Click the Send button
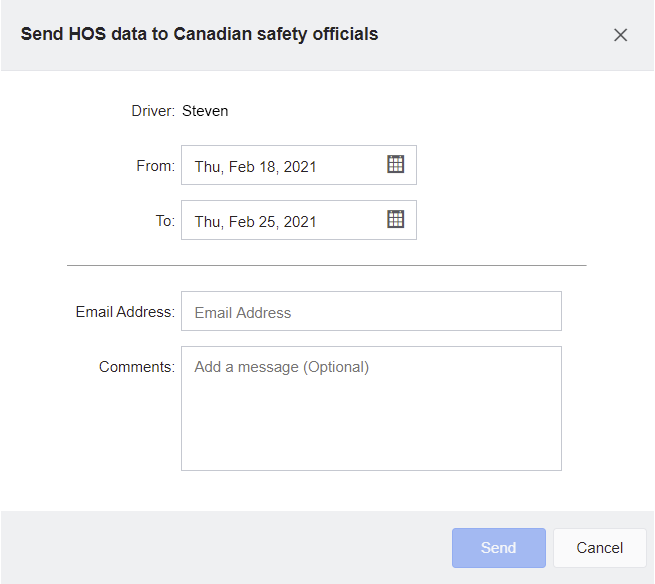The image size is (655, 584). [499, 548]
